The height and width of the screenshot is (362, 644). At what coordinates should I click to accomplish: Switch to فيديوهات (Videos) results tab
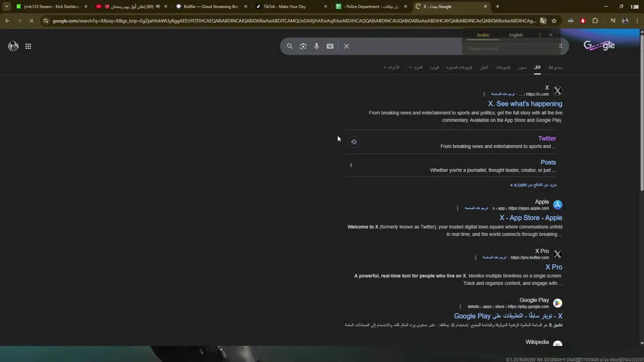click(x=503, y=67)
